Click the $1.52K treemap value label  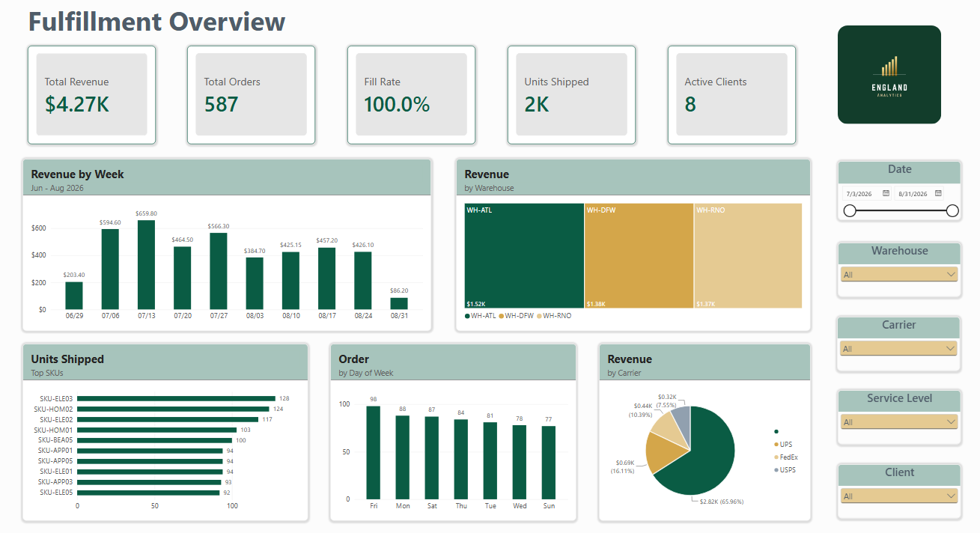click(475, 304)
